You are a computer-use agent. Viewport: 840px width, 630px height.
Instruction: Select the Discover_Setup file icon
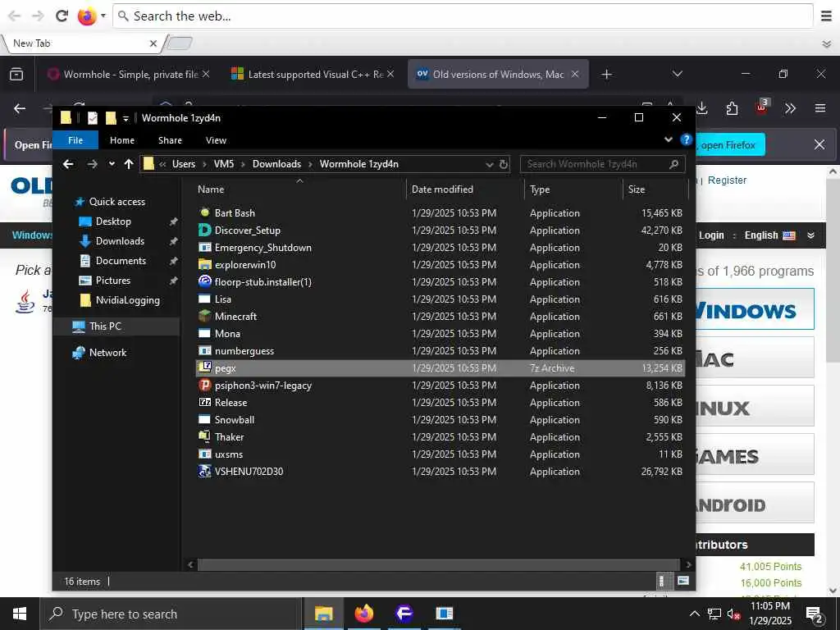(x=204, y=230)
